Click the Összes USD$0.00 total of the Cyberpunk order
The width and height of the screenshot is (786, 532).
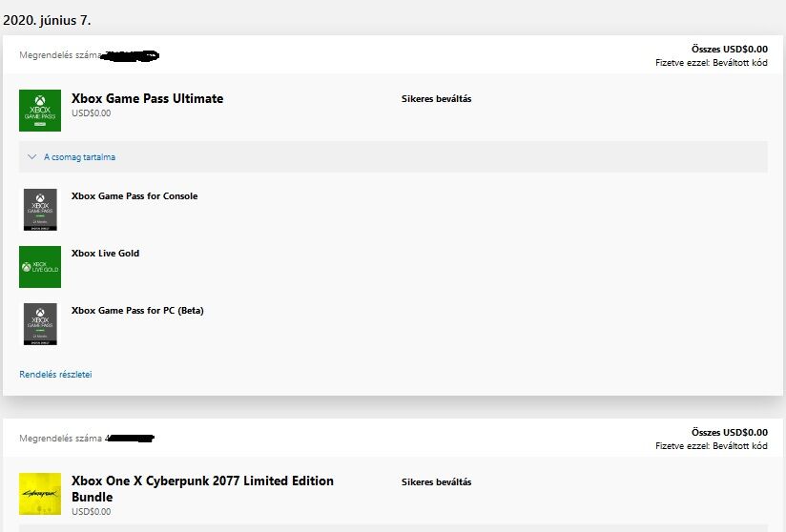pos(729,432)
